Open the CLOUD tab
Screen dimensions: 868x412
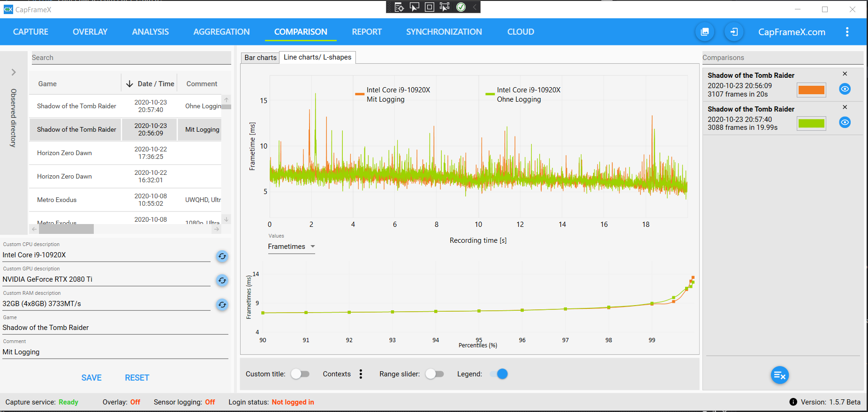(x=521, y=32)
